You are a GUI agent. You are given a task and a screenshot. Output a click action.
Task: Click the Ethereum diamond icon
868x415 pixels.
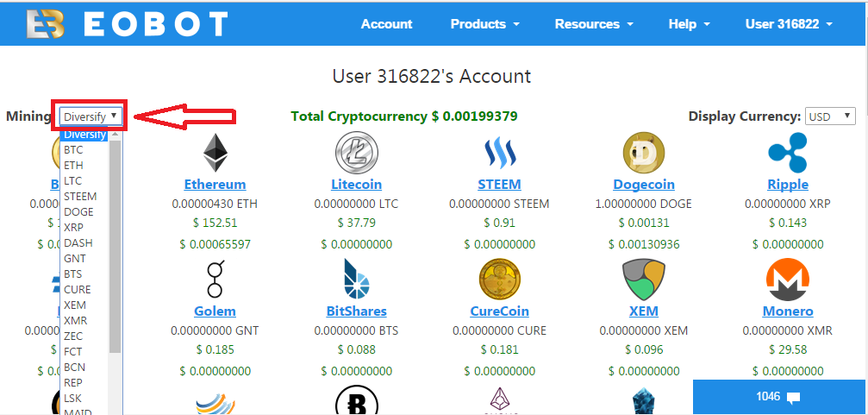215,153
